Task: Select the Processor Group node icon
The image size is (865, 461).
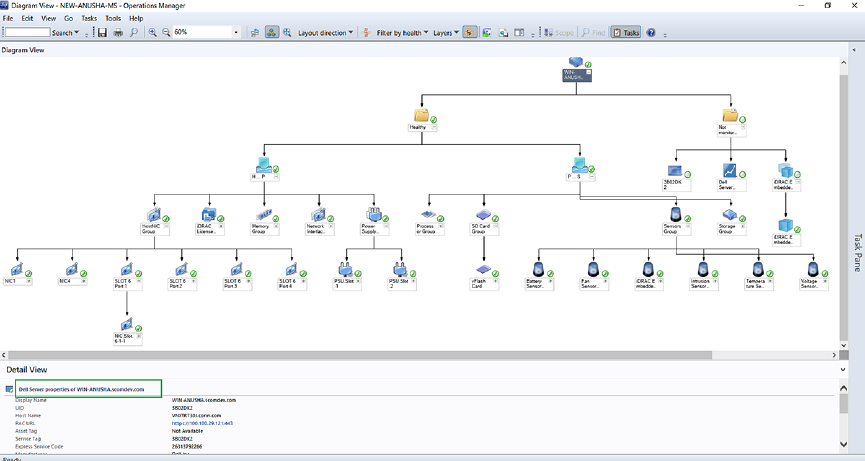Action: coord(429,215)
